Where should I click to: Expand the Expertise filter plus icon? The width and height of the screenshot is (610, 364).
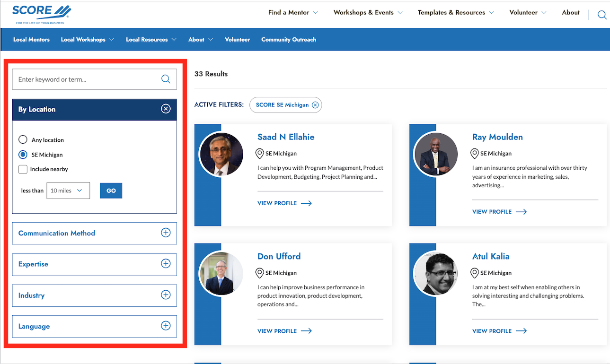click(166, 264)
